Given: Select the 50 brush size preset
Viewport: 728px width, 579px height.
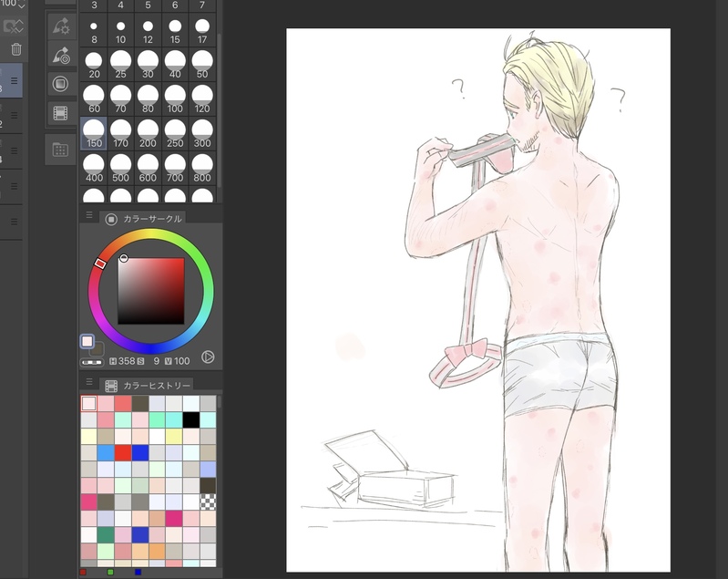Looking at the screenshot, I should (x=202, y=65).
